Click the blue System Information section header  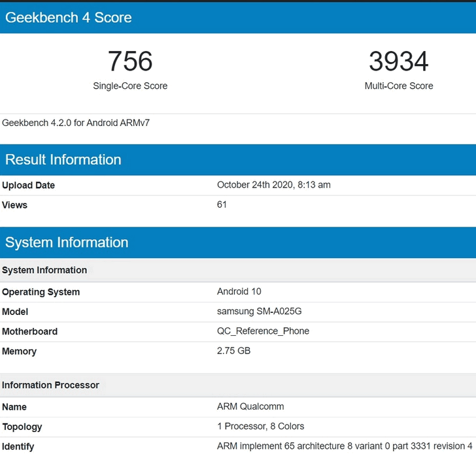[238, 242]
